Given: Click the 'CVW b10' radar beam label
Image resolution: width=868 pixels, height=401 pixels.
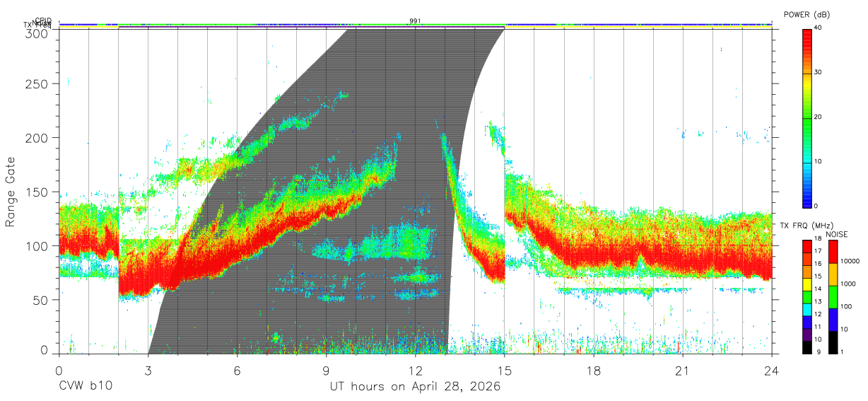Looking at the screenshot, I should click(86, 387).
